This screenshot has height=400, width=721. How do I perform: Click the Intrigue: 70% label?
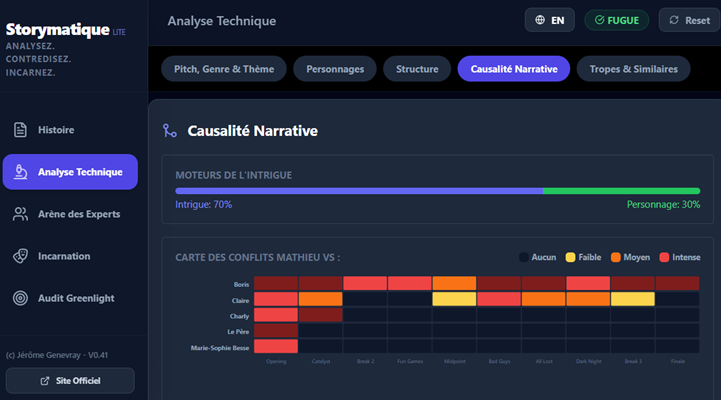click(x=203, y=205)
